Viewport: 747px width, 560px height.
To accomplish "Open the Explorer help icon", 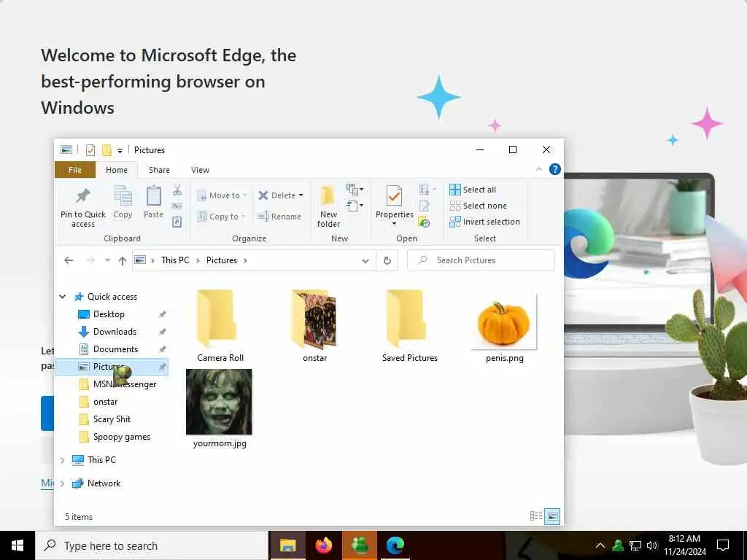I will [x=555, y=169].
